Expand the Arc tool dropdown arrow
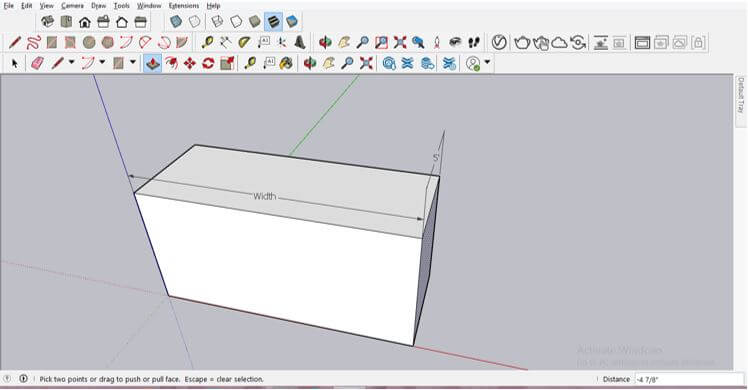748x390 pixels. pos(102,62)
